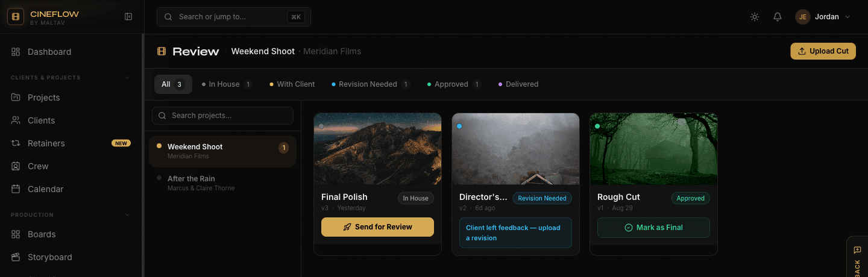Open the Director's cut foggy thumbnail
The width and height of the screenshot is (868, 277).
coord(515,149)
